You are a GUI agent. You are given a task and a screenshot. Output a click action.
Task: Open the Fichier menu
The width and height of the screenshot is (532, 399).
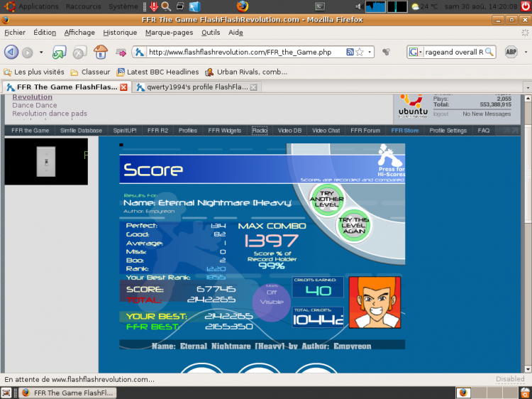tap(15, 33)
